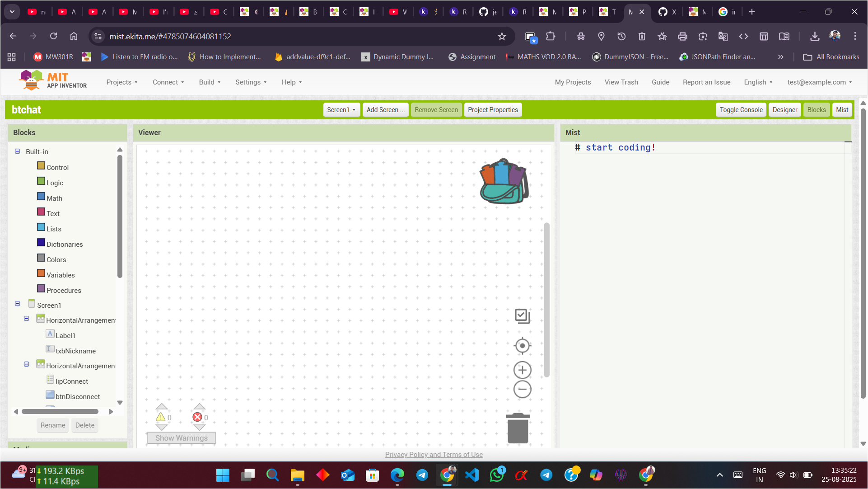The image size is (868, 489).
Task: Select the Colors block category
Action: pos(56,259)
